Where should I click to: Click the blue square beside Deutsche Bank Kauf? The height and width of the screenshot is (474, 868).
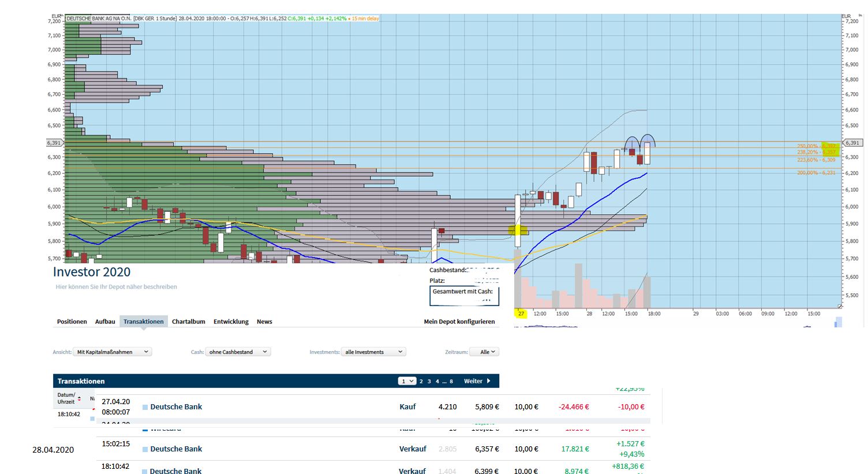(x=145, y=407)
